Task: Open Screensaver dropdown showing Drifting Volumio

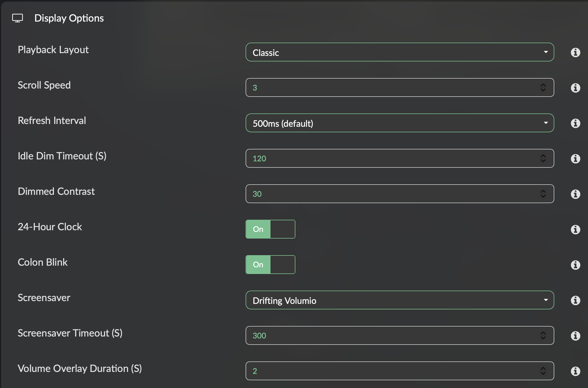Action: (399, 300)
